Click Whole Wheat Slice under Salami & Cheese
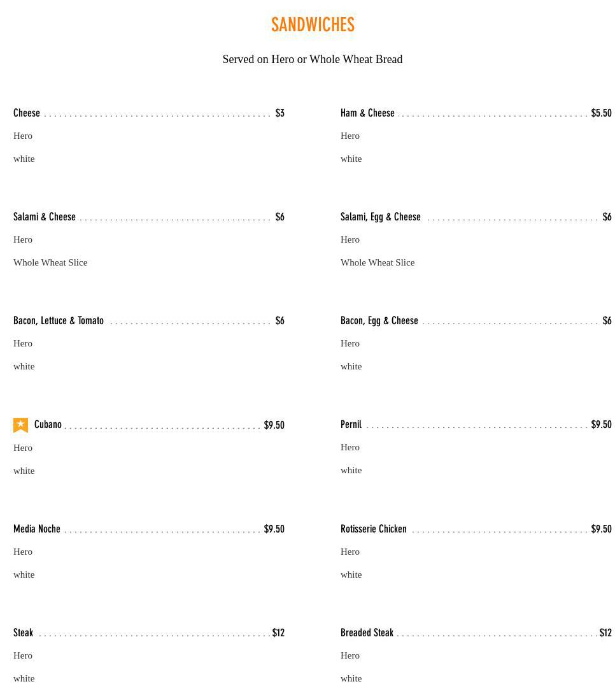The height and width of the screenshot is (700, 615). [50, 262]
